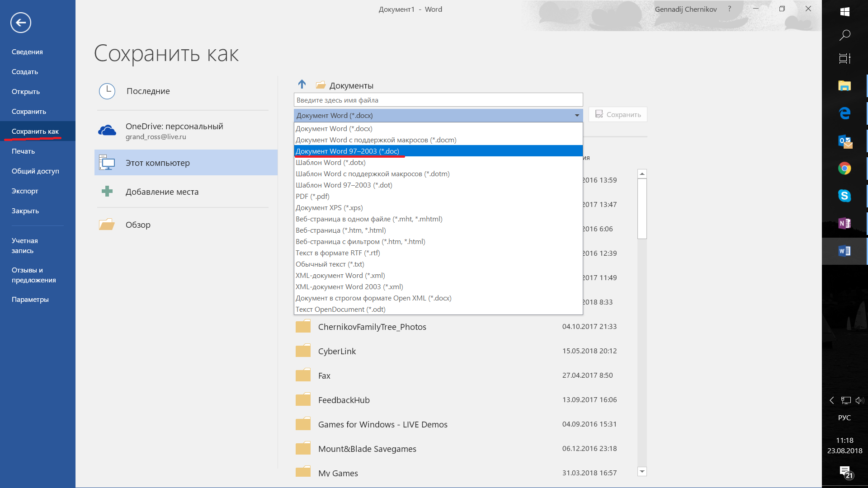Choose Шаблон Word (*.dotx) format
The height and width of the screenshot is (488, 868).
click(x=438, y=162)
